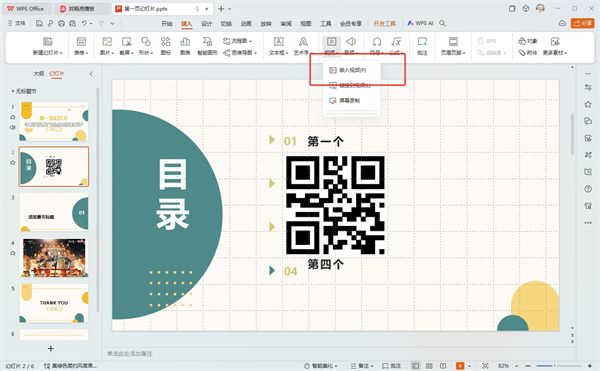Click the New Slide (新建幻灯片) icon
Screen dimensions: 600x371
(x=47, y=42)
